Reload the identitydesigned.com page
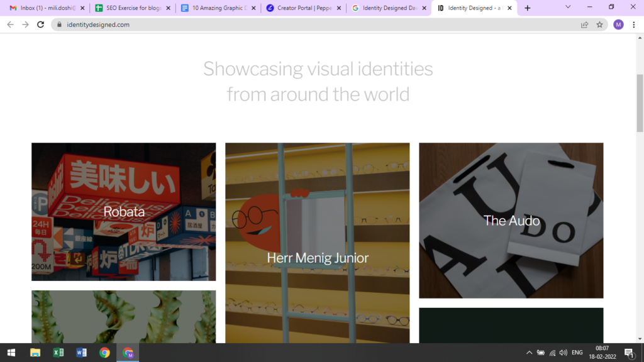Viewport: 644px width, 362px height. tap(41, 25)
